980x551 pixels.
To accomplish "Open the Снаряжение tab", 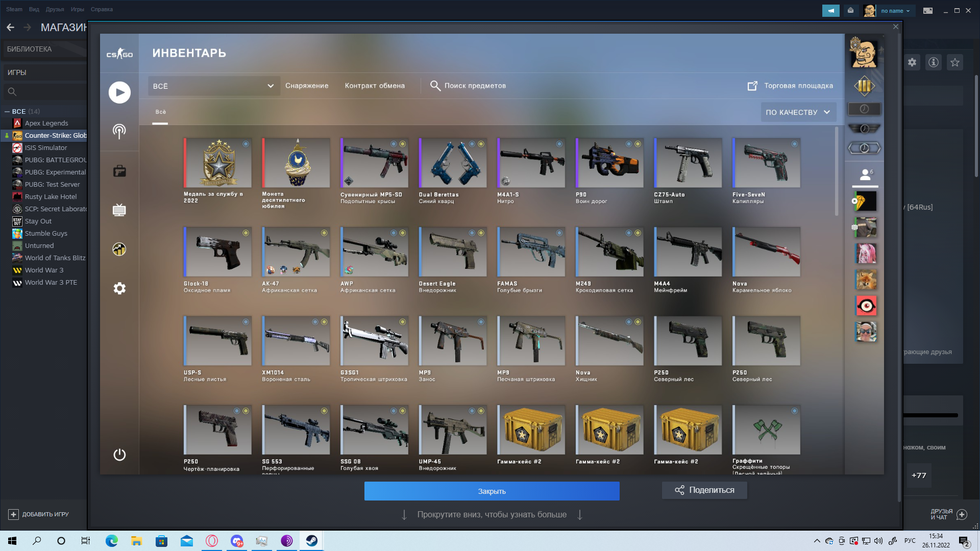I will 307,86.
